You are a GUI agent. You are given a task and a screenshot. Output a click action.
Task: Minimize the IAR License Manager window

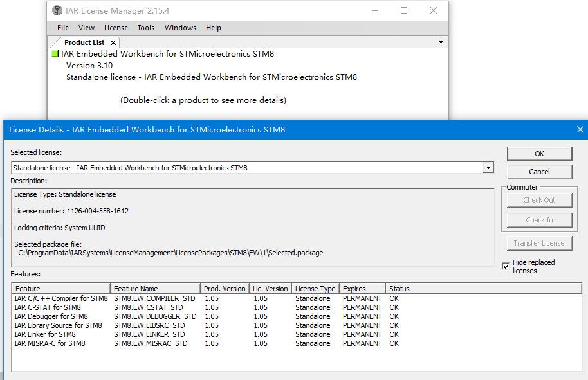coord(375,10)
